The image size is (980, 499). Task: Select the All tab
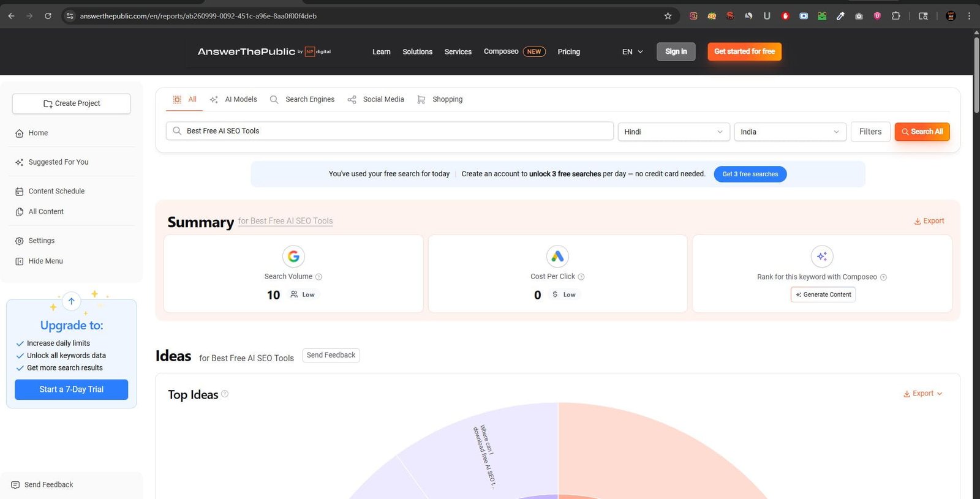184,99
